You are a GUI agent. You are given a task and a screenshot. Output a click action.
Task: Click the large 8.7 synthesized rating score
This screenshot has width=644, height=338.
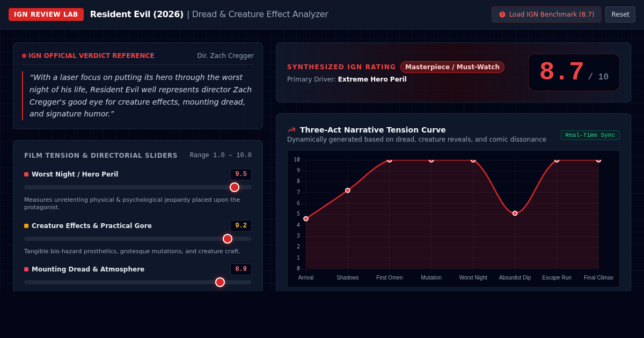pos(561,72)
